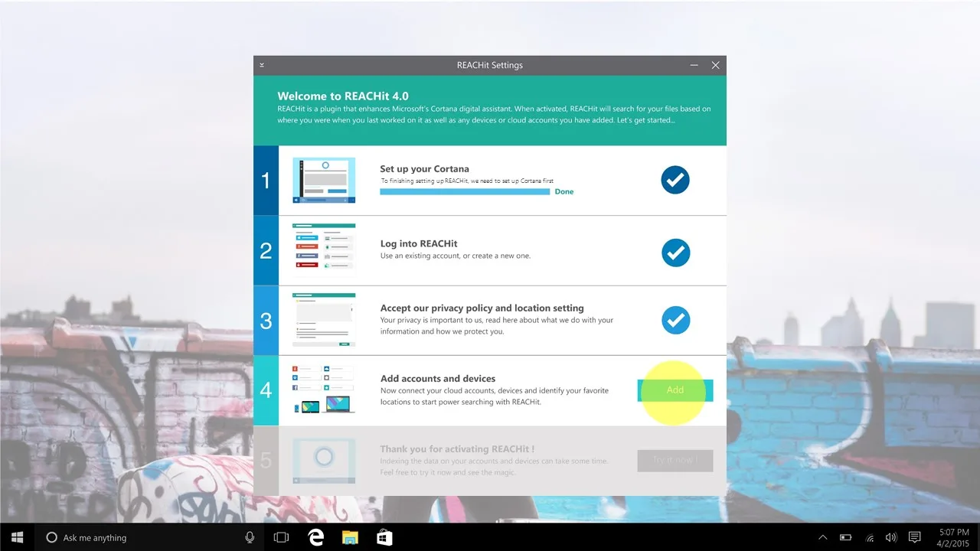Viewport: 980px width, 551px height.
Task: Open Task View from the taskbar
Action: (x=281, y=537)
